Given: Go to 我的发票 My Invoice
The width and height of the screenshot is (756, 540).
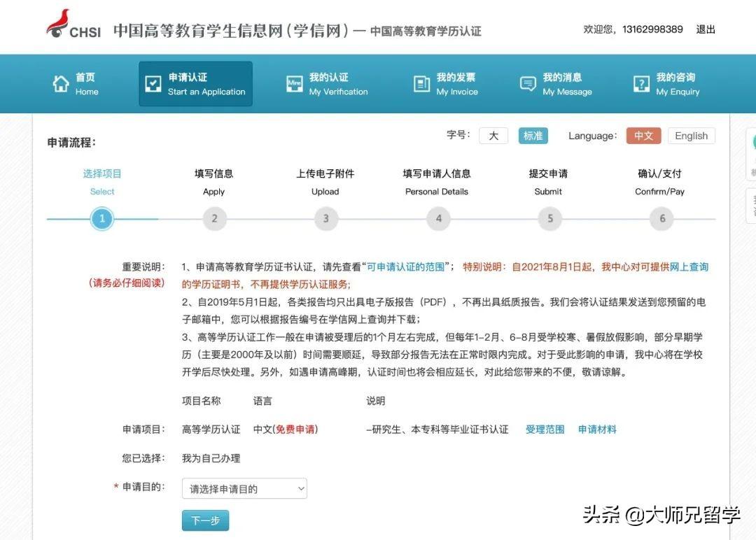Looking at the screenshot, I should (445, 84).
